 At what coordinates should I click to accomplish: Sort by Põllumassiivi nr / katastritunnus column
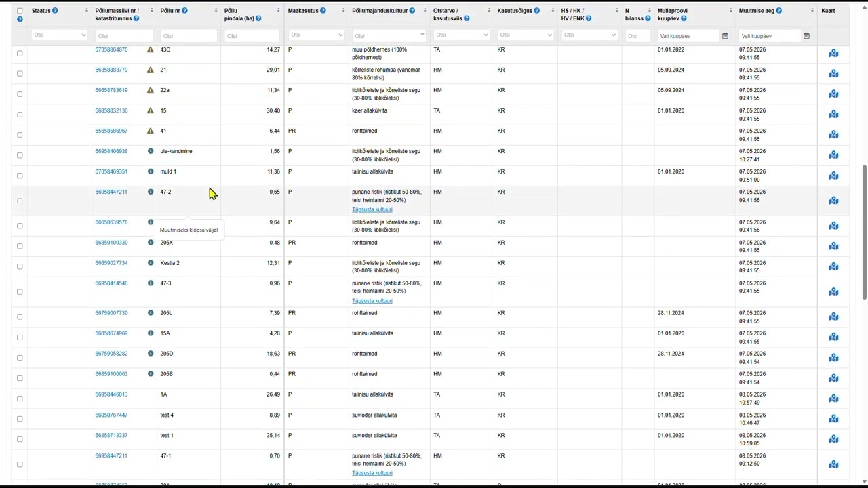[152, 11]
